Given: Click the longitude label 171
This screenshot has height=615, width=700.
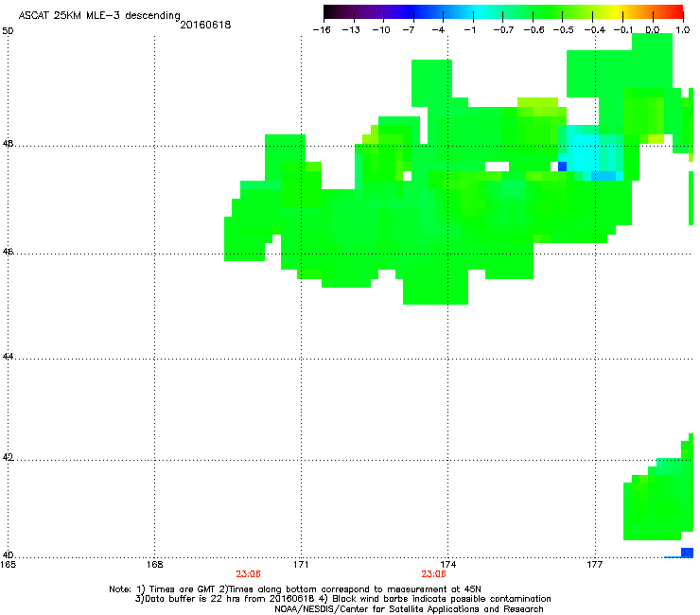Looking at the screenshot, I should [301, 565].
